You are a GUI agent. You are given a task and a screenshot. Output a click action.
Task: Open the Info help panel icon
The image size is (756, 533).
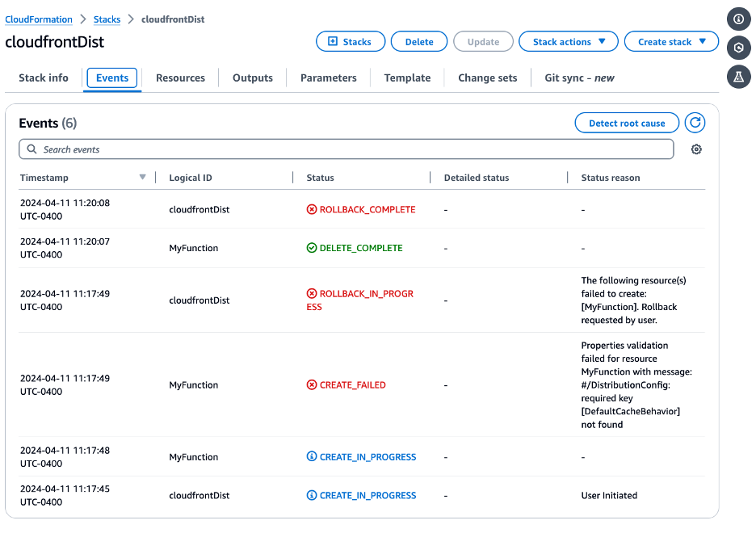739,19
